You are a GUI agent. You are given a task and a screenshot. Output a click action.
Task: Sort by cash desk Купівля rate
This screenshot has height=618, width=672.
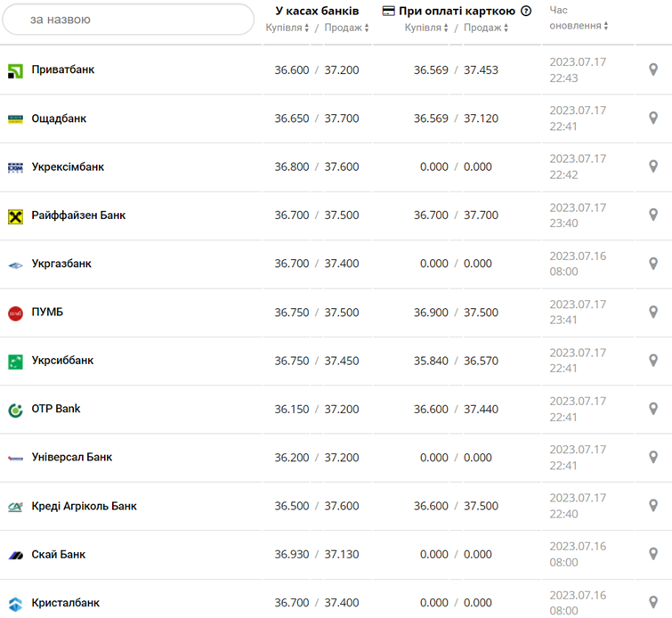click(x=287, y=28)
